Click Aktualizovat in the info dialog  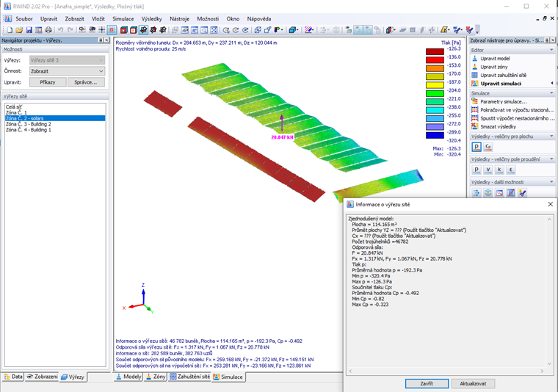pos(473,383)
